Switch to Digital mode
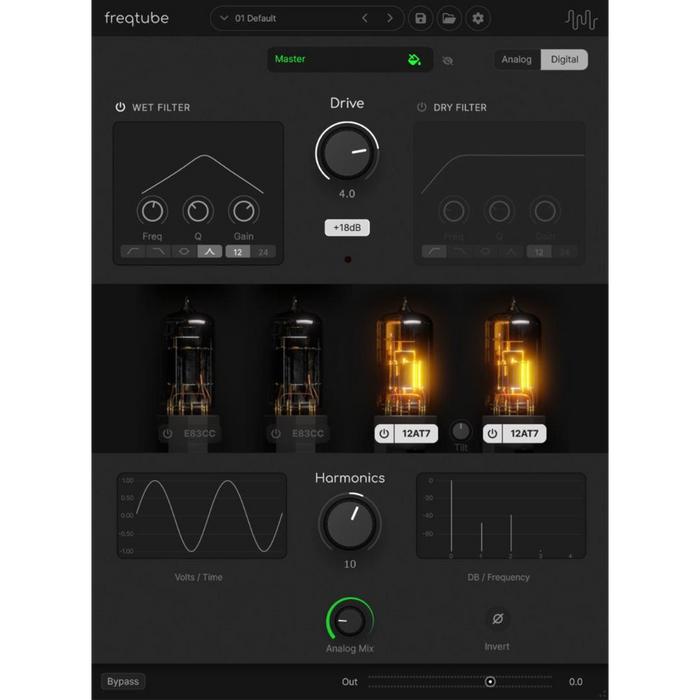This screenshot has width=700, height=700. pyautogui.click(x=564, y=59)
